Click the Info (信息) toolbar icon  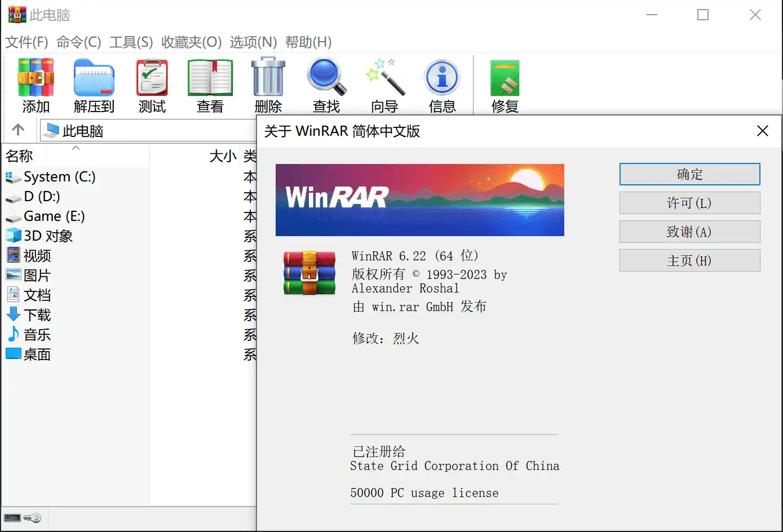pyautogui.click(x=443, y=85)
